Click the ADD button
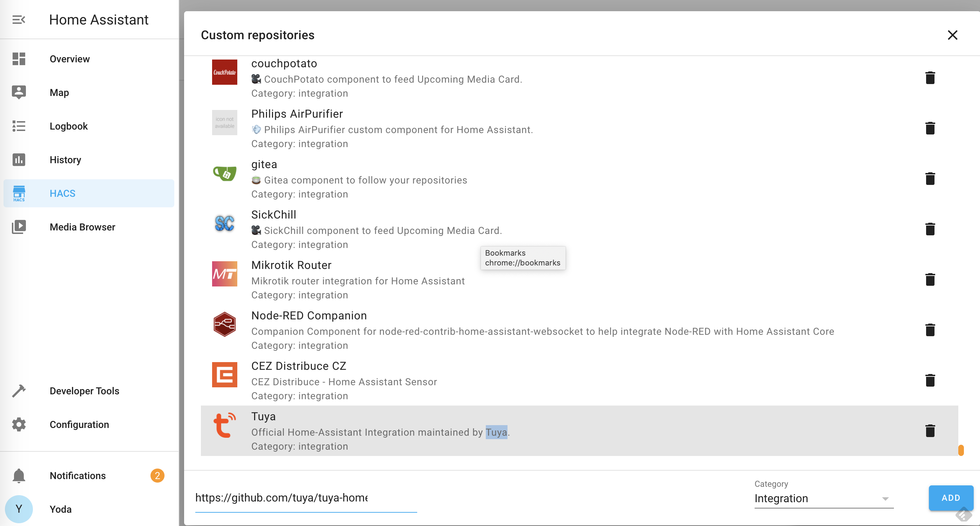 950,498
